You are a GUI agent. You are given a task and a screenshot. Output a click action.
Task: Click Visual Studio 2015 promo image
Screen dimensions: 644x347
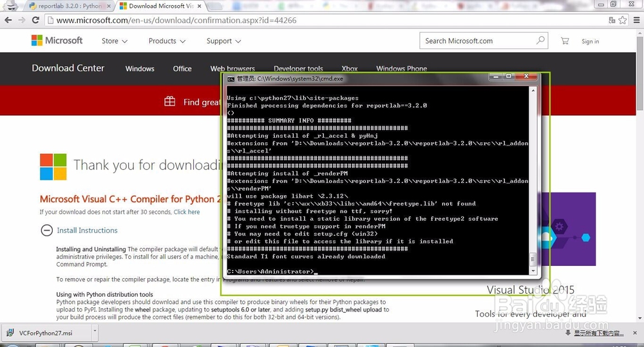[x=569, y=229]
